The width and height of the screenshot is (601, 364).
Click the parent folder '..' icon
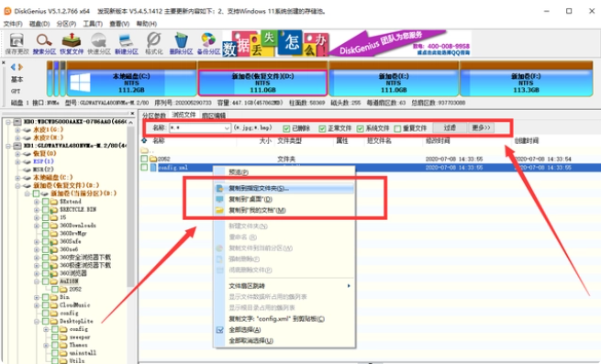click(144, 150)
